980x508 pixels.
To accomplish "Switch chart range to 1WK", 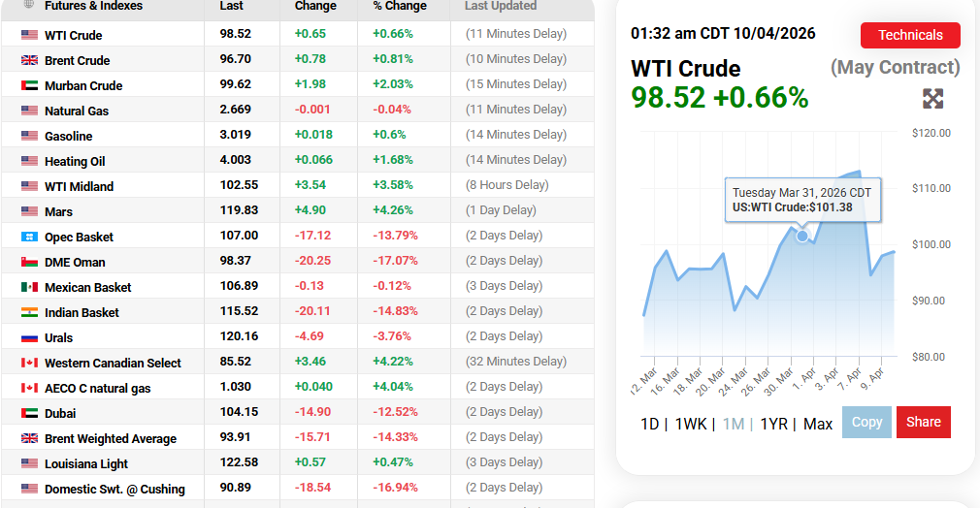I will pos(691,425).
